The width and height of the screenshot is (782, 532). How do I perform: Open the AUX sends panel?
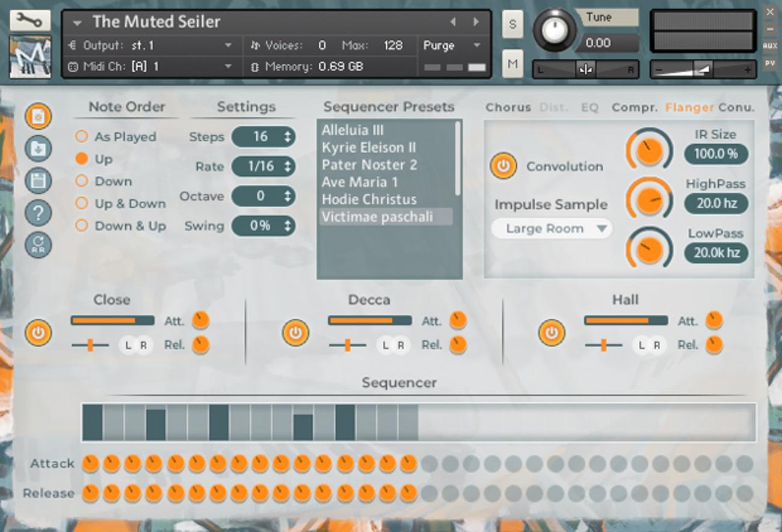770,46
